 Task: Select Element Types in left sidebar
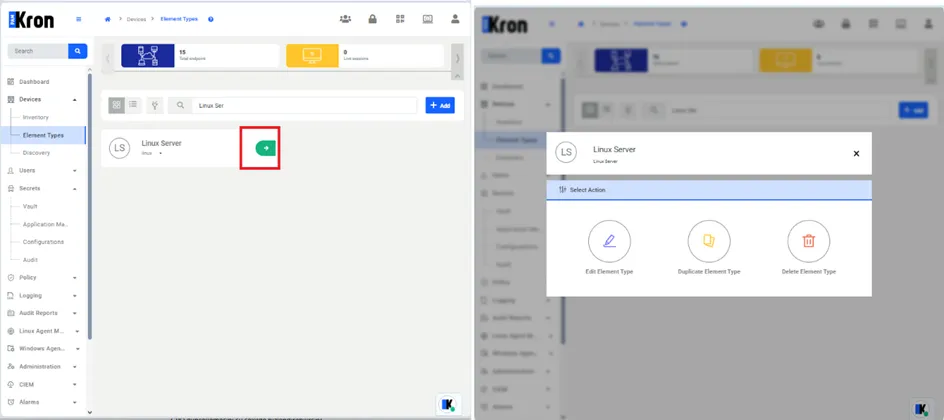43,135
